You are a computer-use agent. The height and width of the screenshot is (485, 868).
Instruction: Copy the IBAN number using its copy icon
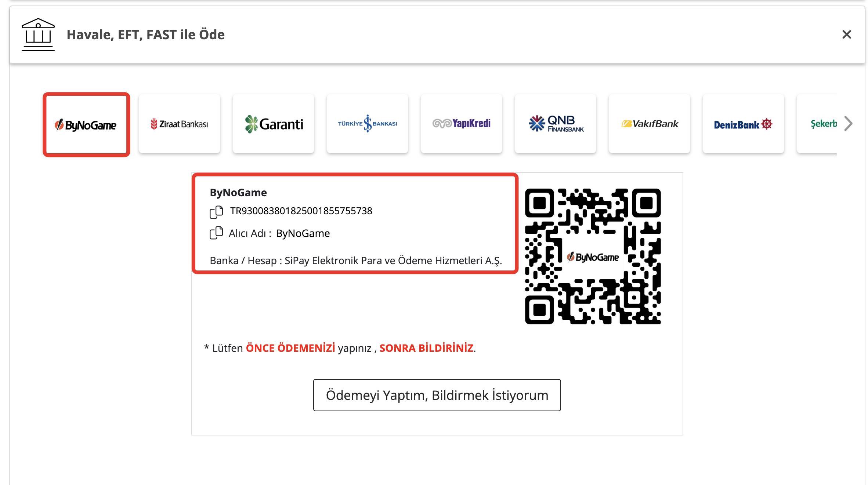tap(217, 211)
